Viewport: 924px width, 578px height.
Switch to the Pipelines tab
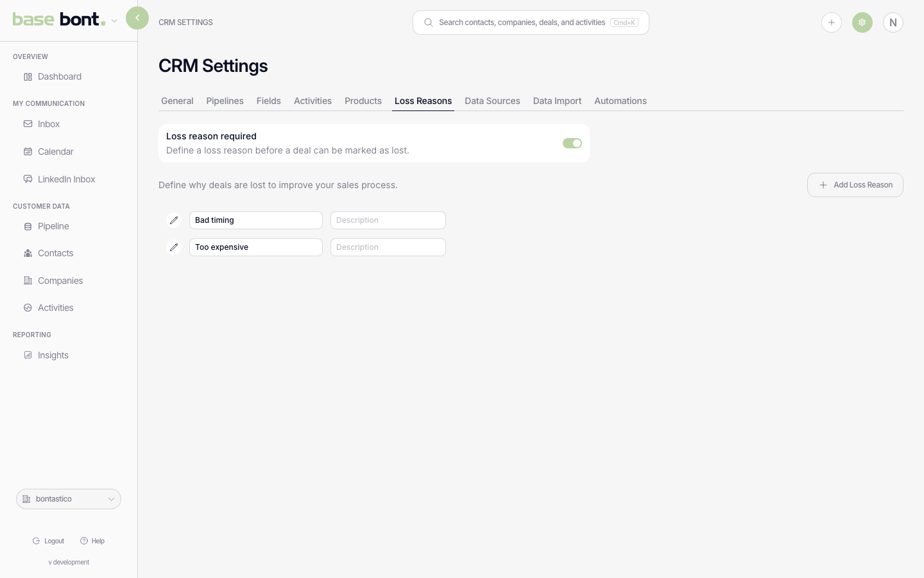tap(225, 101)
